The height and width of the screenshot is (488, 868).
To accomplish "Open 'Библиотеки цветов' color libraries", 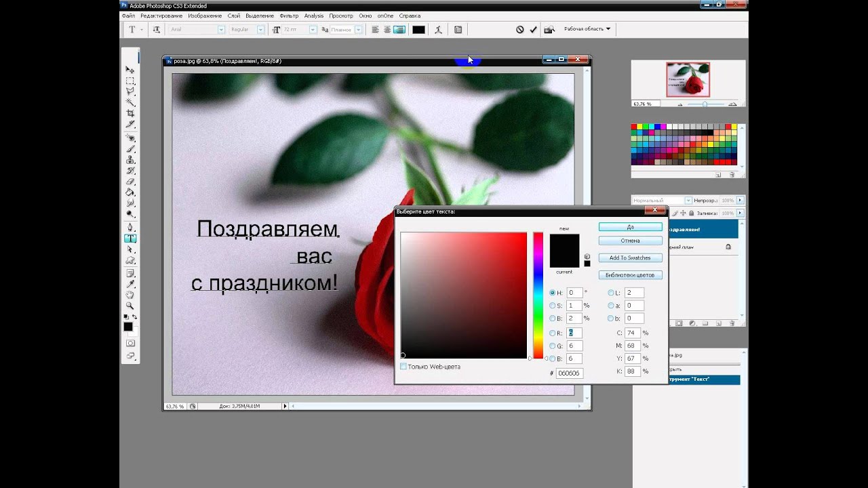I will click(x=631, y=275).
